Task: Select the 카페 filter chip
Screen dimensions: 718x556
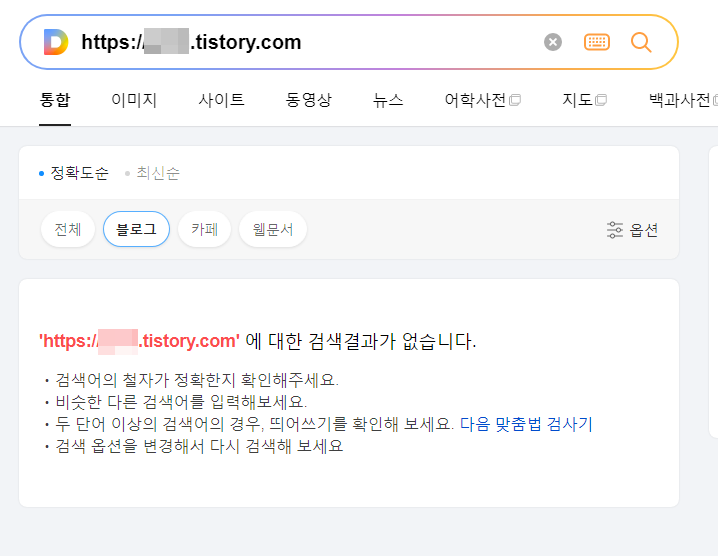Action: (x=204, y=229)
